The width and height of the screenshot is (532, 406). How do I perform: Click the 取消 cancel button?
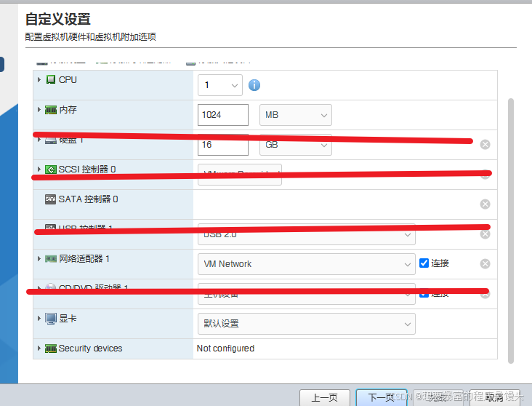coord(494,397)
